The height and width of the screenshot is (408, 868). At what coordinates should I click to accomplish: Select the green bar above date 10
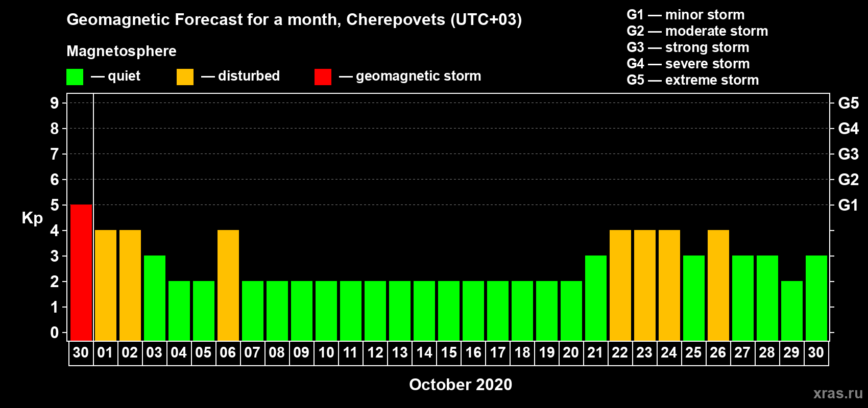pyautogui.click(x=326, y=311)
